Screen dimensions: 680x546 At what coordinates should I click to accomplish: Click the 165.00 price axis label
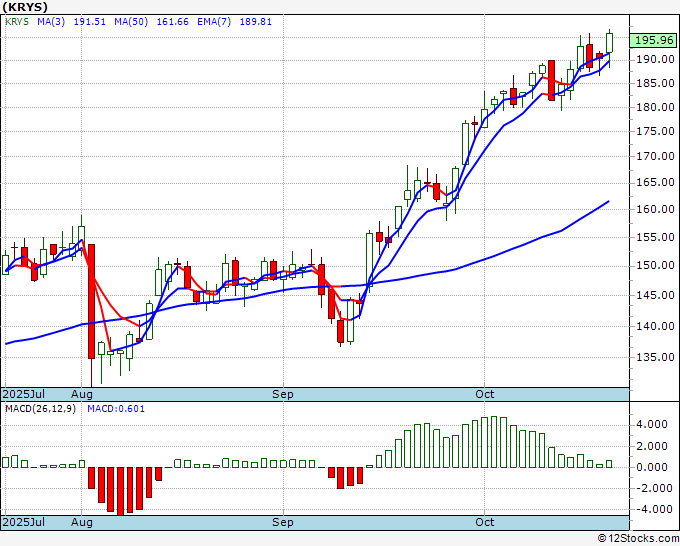pos(655,182)
